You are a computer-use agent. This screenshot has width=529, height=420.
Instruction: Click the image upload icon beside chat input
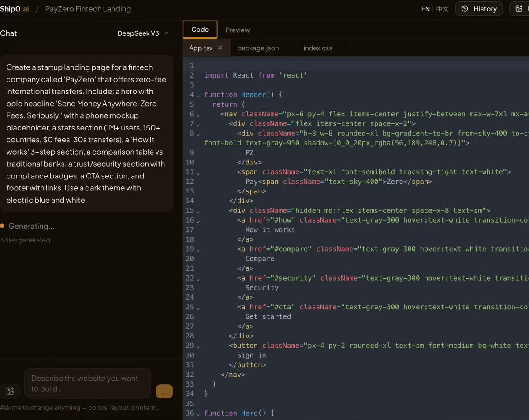[10, 391]
